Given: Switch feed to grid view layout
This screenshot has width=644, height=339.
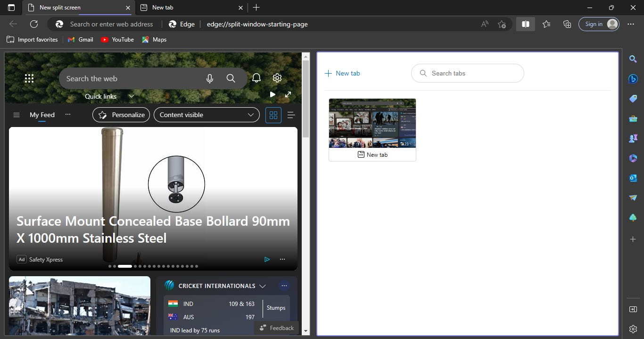Looking at the screenshot, I should click(x=273, y=115).
